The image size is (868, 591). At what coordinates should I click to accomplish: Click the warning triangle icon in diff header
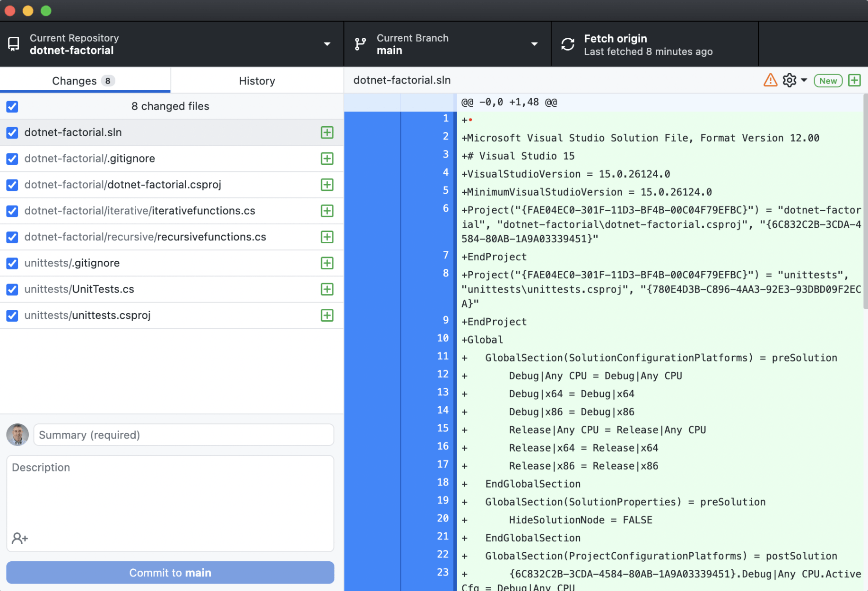(x=770, y=80)
